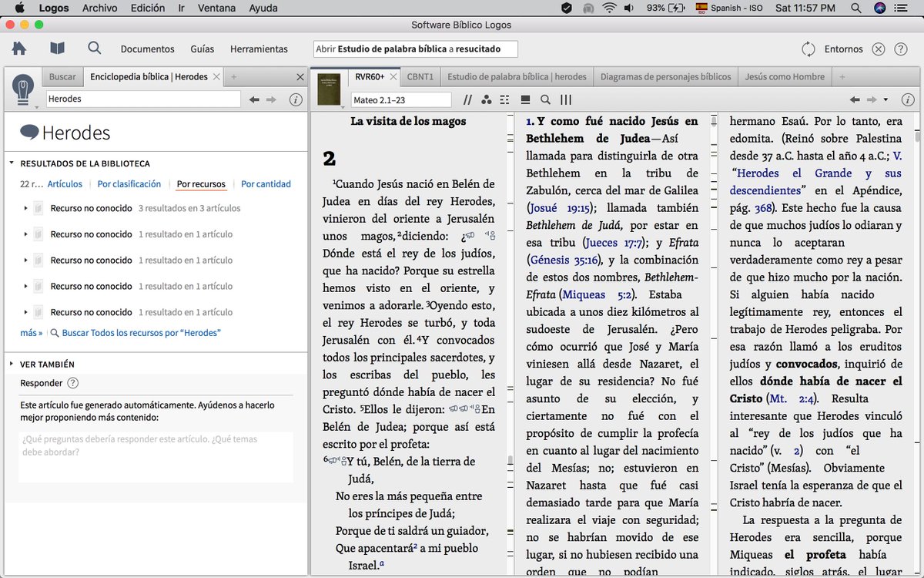The height and width of the screenshot is (578, 924).
Task: Go back in the RVR60+ panel
Action: coord(855,99)
